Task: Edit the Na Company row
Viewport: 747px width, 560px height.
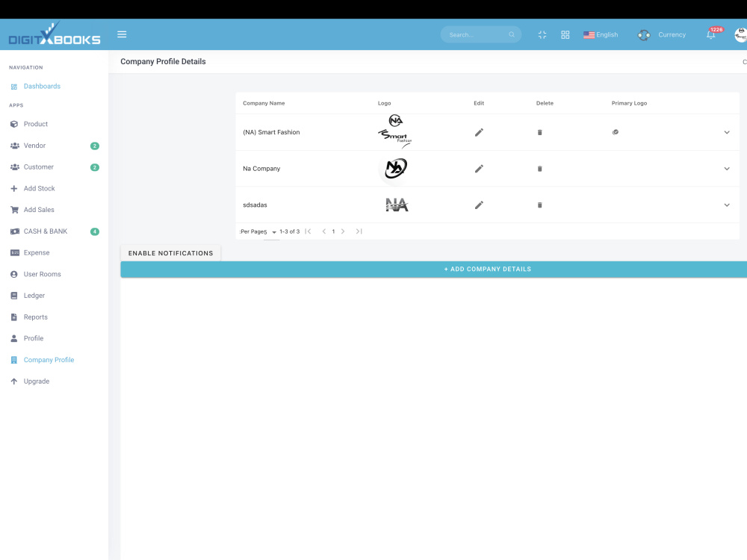Action: 479,169
